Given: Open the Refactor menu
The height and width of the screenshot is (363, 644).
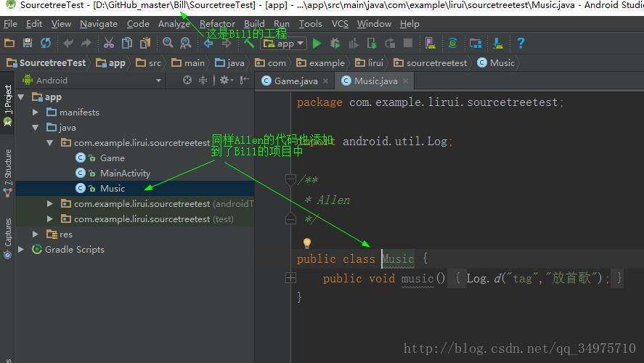Looking at the screenshot, I should (x=217, y=24).
